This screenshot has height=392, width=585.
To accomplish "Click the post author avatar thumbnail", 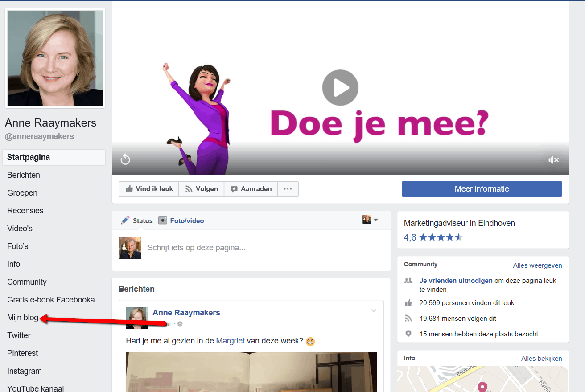I will tap(137, 318).
